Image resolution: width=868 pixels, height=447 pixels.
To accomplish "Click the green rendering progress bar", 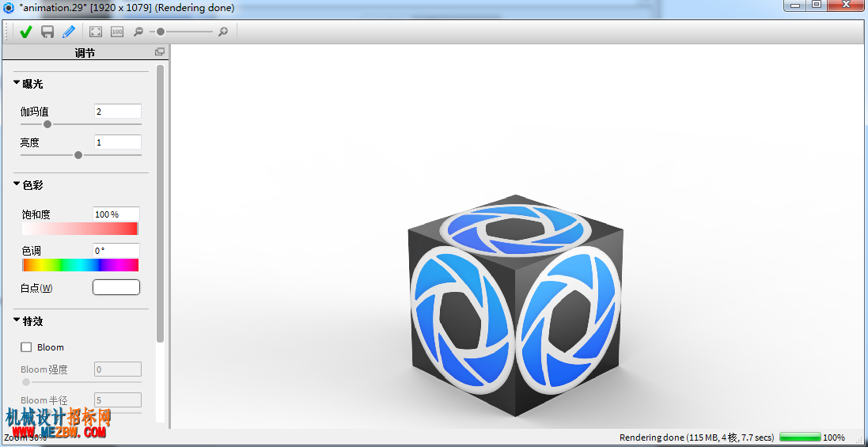I will pyautogui.click(x=800, y=437).
